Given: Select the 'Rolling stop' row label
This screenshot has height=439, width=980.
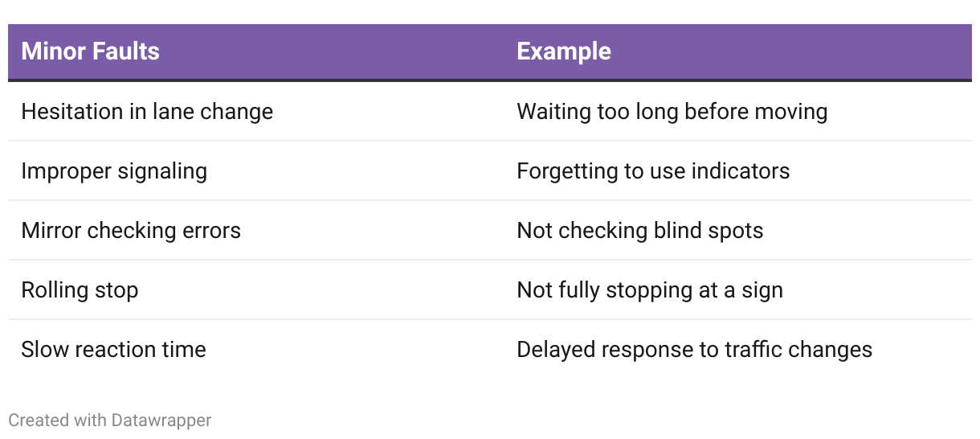Looking at the screenshot, I should tap(80, 289).
